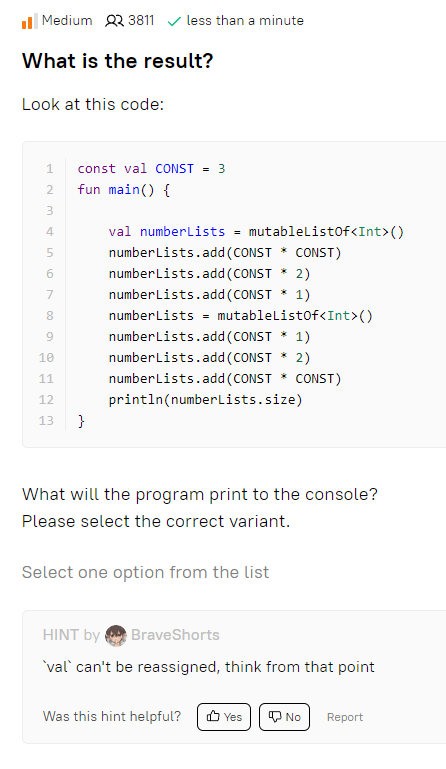Viewport: 446px width, 769px height.
Task: Click the Medium difficulty label
Action: (67, 21)
